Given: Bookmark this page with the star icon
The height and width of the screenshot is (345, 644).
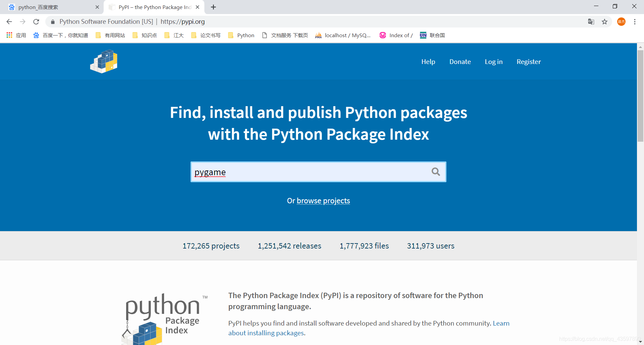Looking at the screenshot, I should 604,22.
